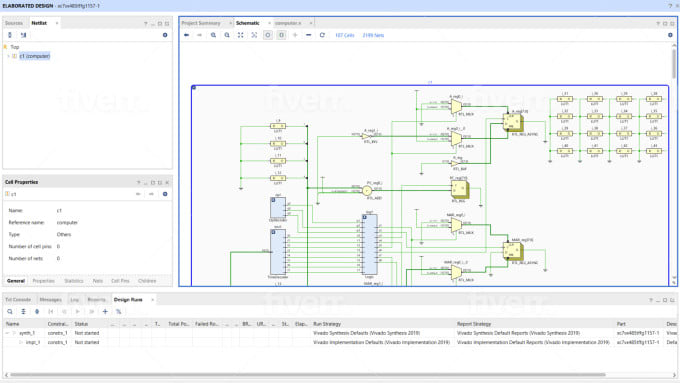Select the Top node in Netlist

click(x=15, y=47)
